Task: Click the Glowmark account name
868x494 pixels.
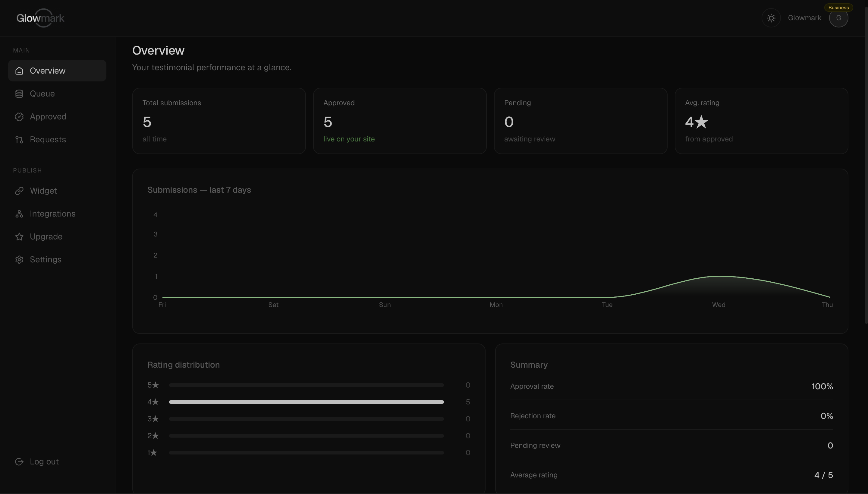Action: pyautogui.click(x=804, y=18)
